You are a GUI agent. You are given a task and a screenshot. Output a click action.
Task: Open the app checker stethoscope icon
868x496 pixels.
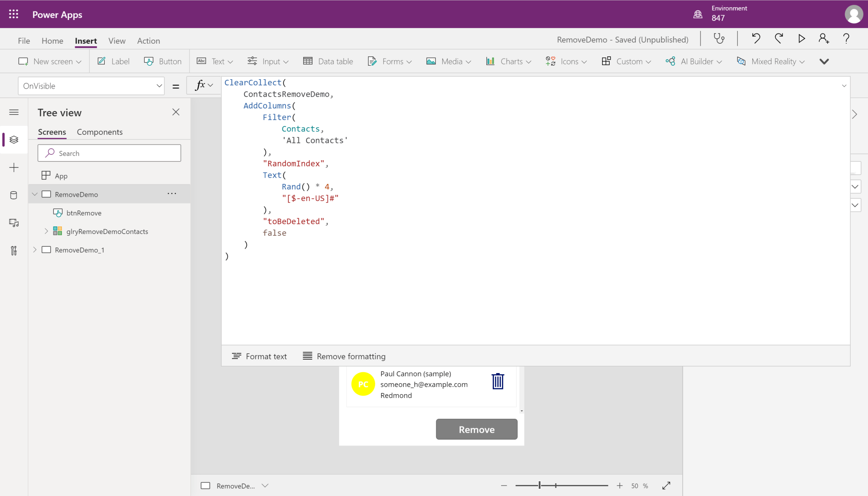coord(719,39)
